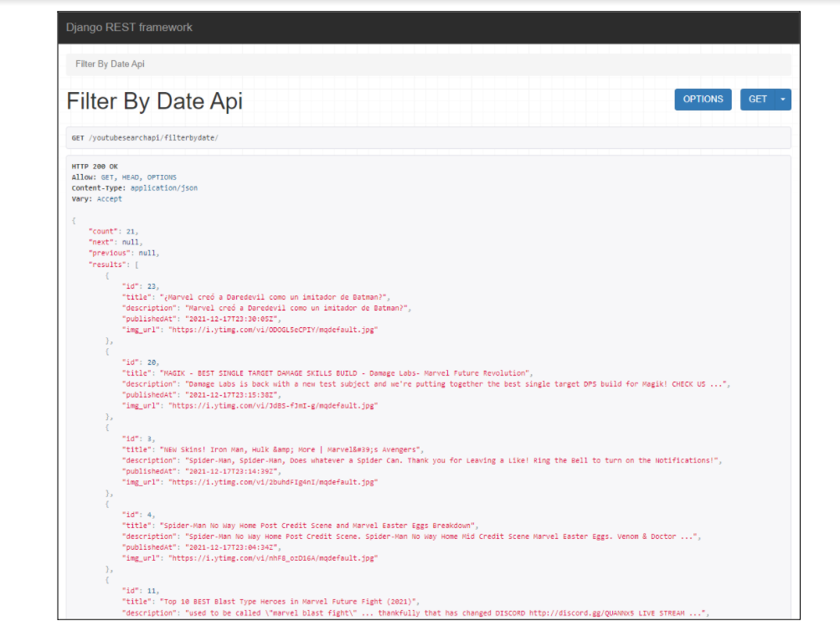The height and width of the screenshot is (626, 840).
Task: Open the ODOGL5eCPIY mqdefault.jpg image URL
Action: (x=273, y=330)
